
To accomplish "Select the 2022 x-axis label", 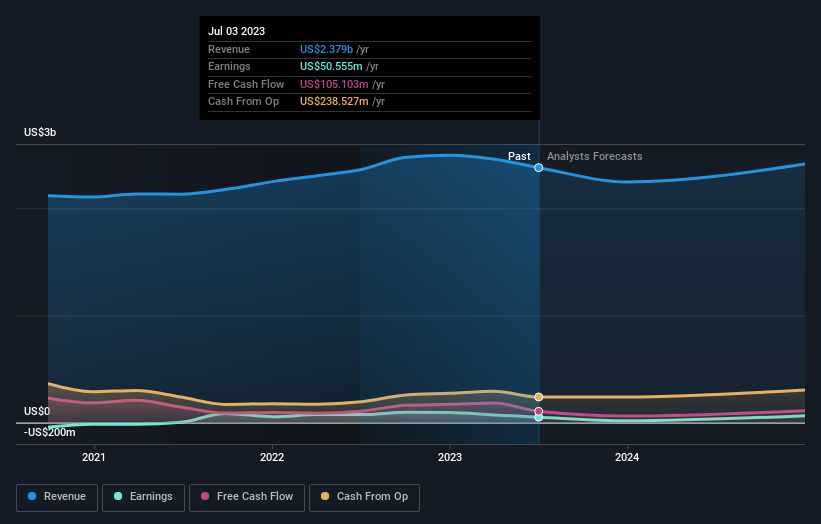I will click(272, 457).
